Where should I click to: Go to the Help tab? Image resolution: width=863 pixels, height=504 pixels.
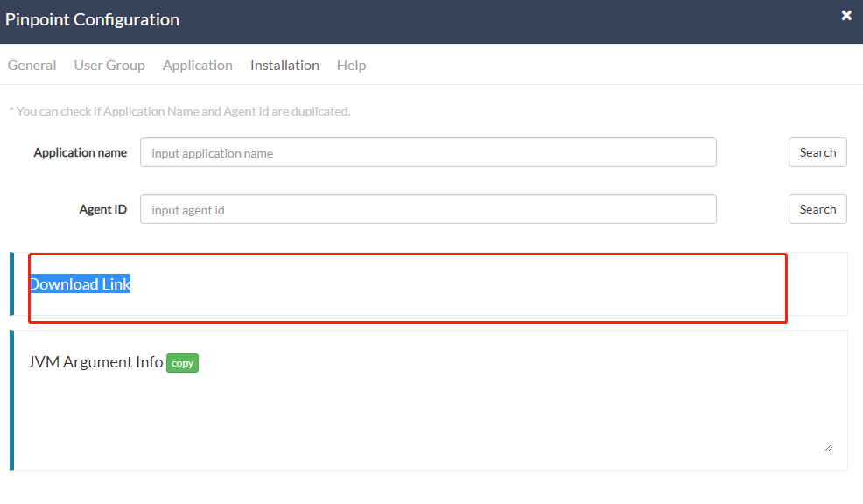(x=351, y=66)
